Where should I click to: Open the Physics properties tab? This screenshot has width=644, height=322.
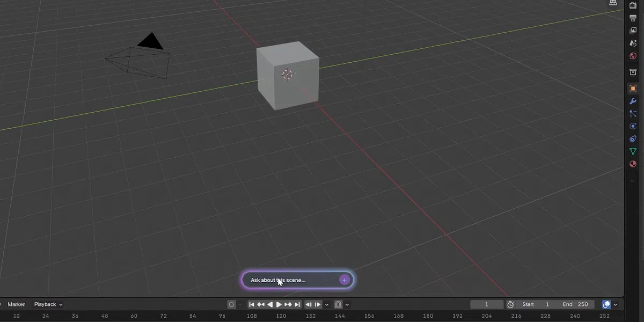(633, 126)
